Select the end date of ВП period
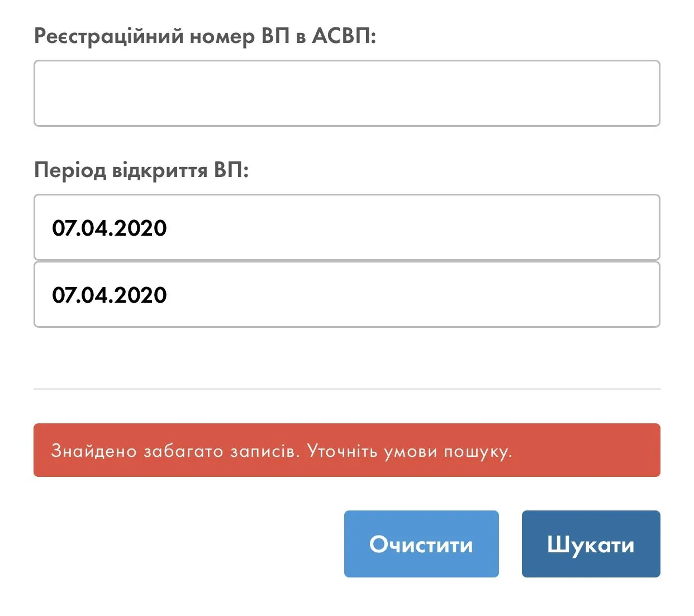Screen dimensions: 694x616 pos(346,294)
